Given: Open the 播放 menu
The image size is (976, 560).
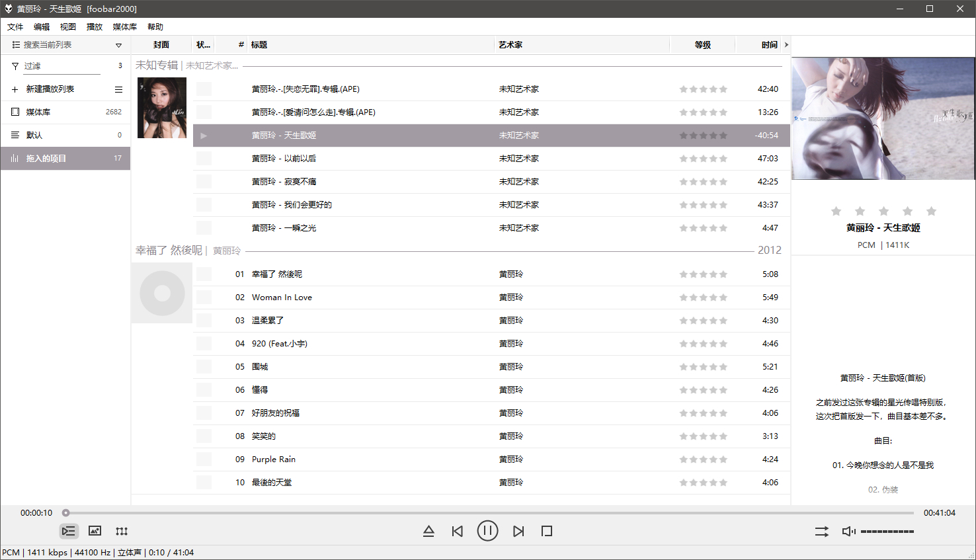Looking at the screenshot, I should [x=94, y=26].
